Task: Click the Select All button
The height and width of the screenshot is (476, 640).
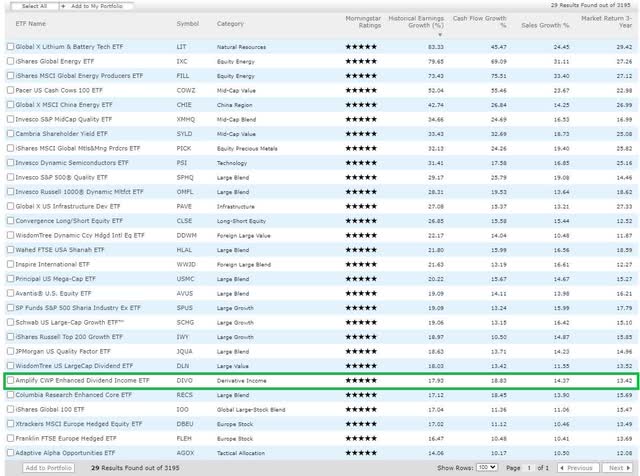Action: 34,6
